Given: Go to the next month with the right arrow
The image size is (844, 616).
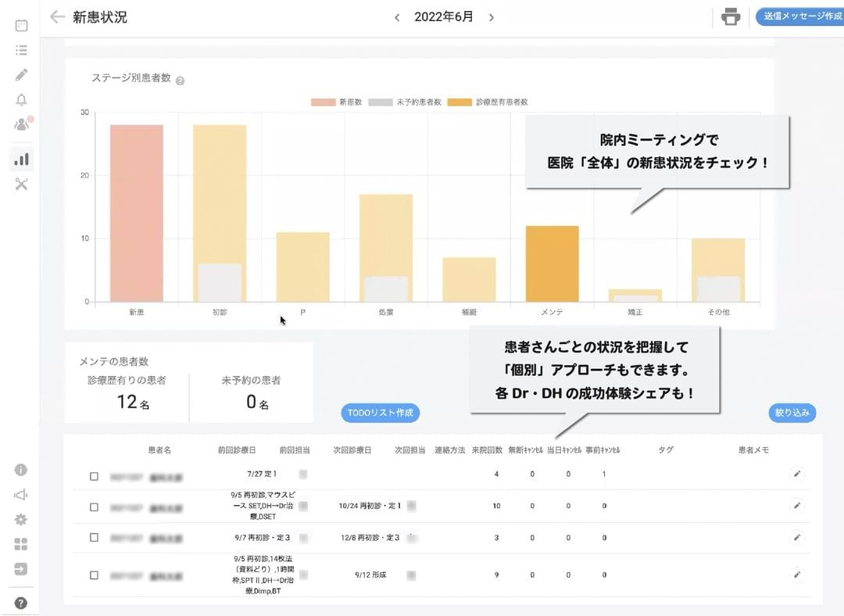Looking at the screenshot, I should [x=492, y=16].
